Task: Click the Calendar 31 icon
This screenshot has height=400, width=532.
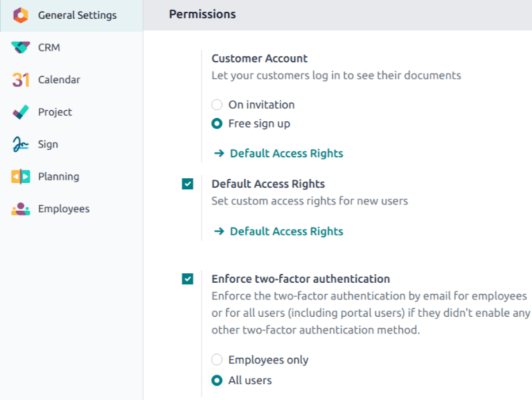Action: [21, 80]
